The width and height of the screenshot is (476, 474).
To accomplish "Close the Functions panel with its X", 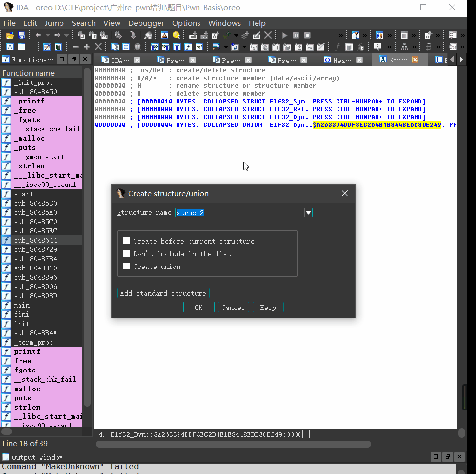I will (x=85, y=59).
